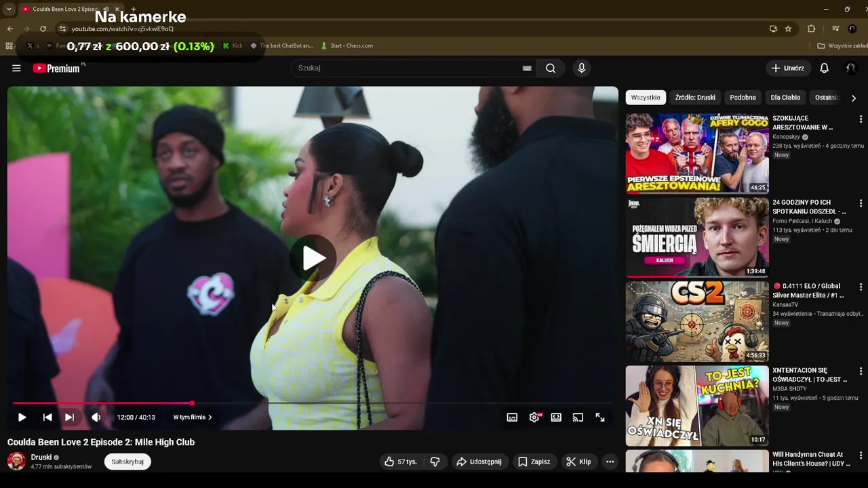
Task: Open options for 'Szokujące aresztowanie' video
Action: [x=861, y=119]
